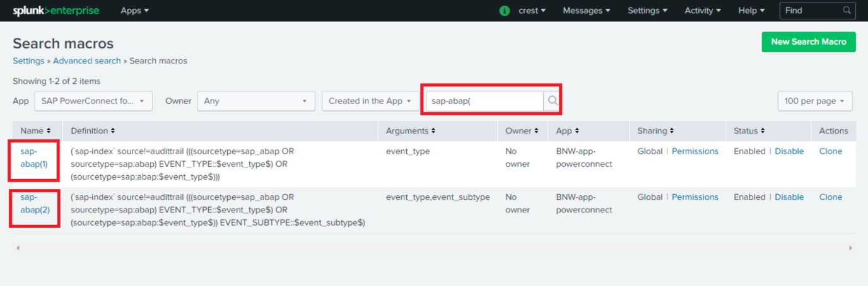868x286 pixels.
Task: Sort the table by Definition column
Action: [93, 131]
